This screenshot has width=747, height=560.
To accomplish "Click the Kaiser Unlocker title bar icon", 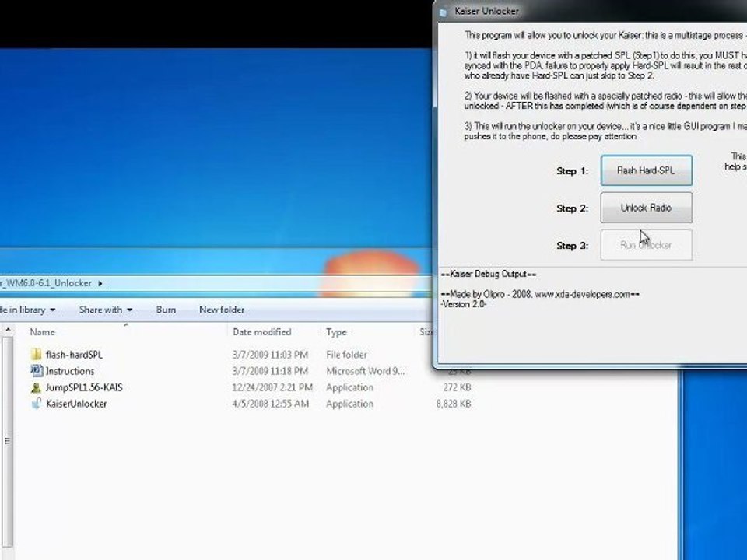I will pos(443,12).
